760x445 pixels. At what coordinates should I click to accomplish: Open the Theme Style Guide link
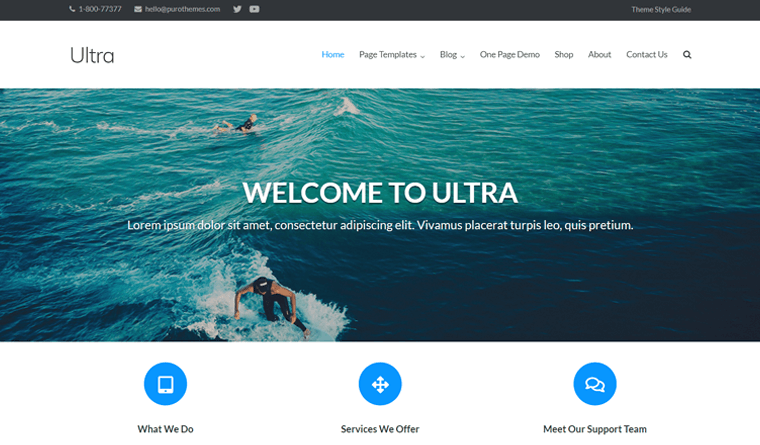coord(661,9)
